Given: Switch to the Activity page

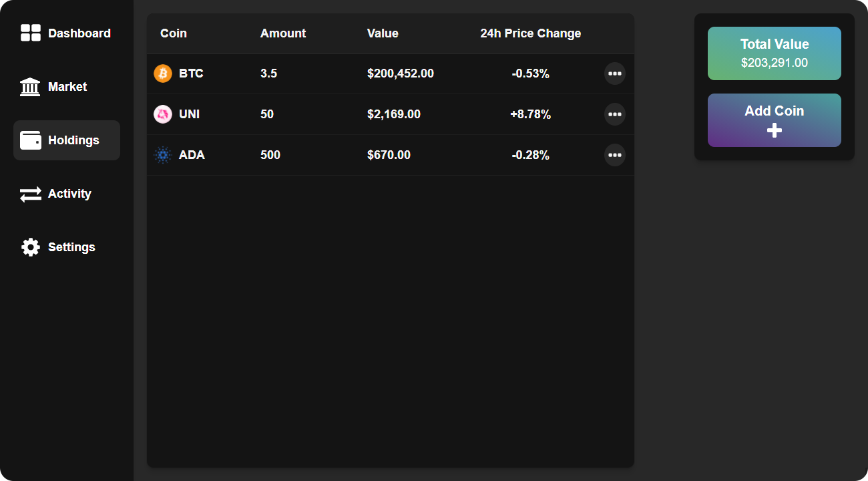Looking at the screenshot, I should click(x=69, y=194).
